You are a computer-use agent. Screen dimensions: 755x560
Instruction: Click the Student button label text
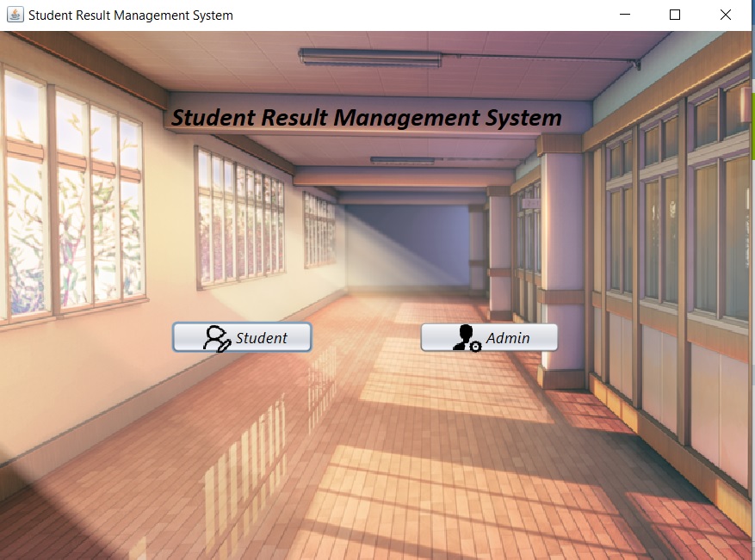click(x=261, y=338)
